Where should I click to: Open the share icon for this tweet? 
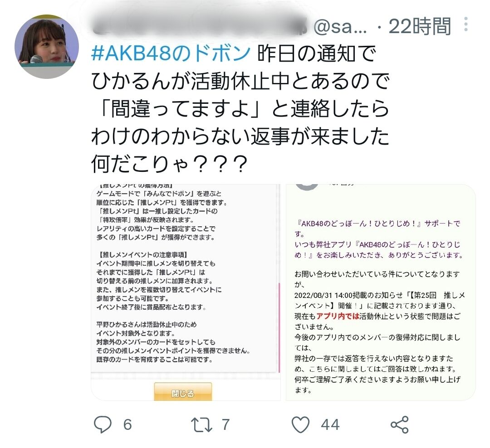tap(399, 424)
